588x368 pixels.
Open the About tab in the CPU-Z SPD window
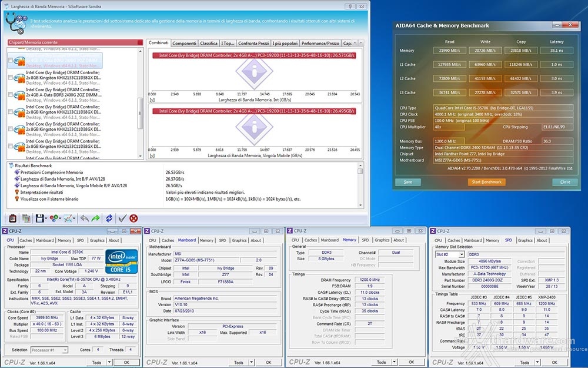tap(542, 240)
